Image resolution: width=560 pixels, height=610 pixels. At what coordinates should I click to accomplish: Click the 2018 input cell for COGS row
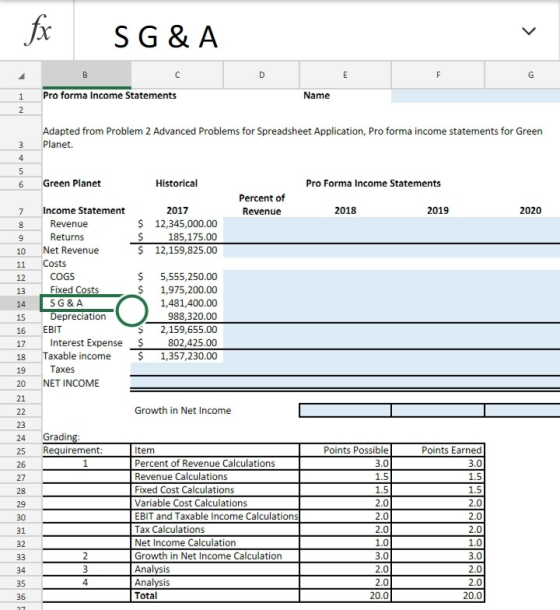(345, 277)
